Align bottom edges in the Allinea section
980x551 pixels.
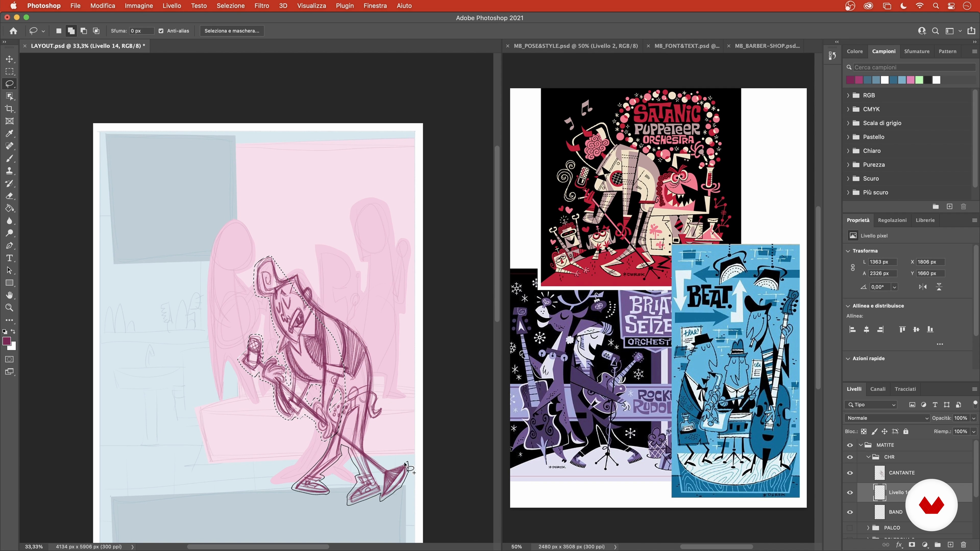tap(930, 329)
